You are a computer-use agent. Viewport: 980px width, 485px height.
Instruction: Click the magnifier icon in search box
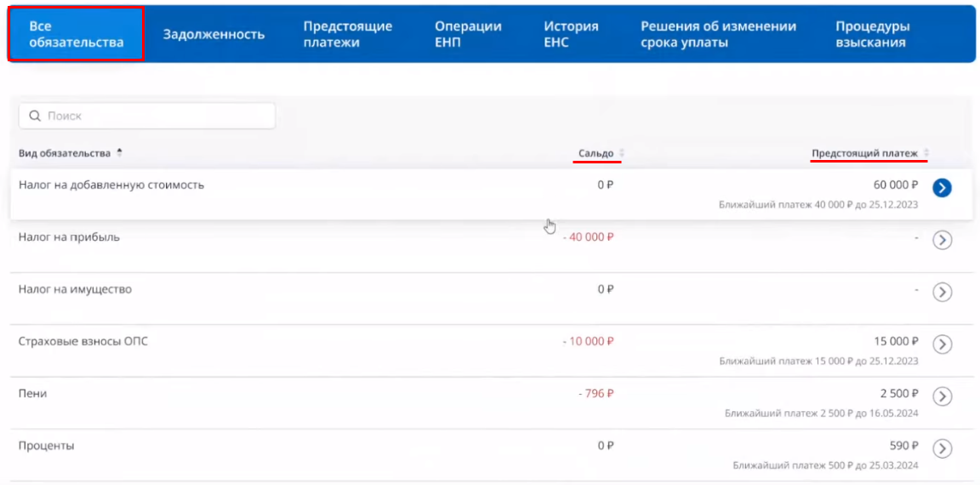click(x=35, y=116)
